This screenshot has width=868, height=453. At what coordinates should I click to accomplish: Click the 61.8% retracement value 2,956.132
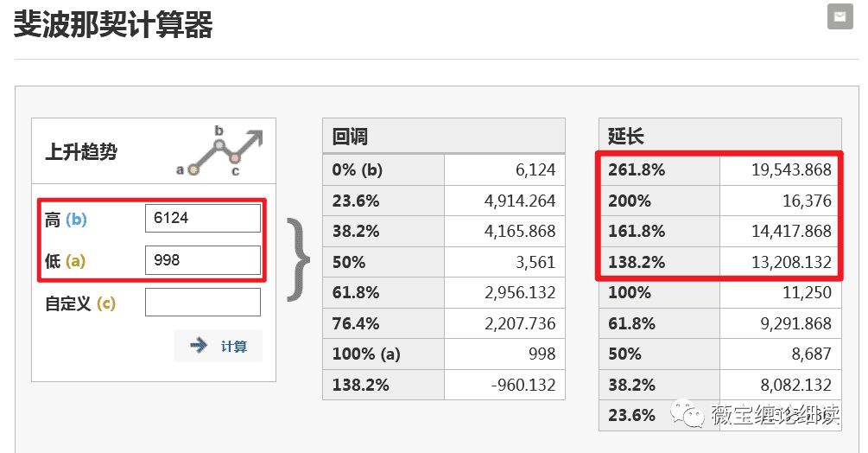(x=520, y=292)
